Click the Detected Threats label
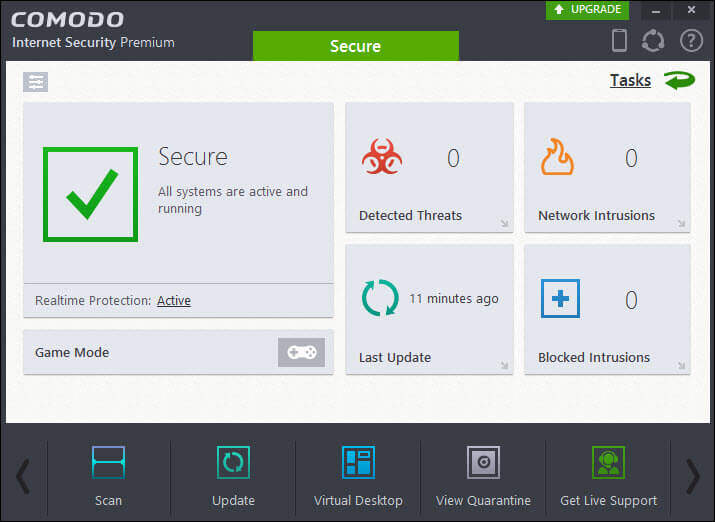The height and width of the screenshot is (522, 715). tap(410, 215)
